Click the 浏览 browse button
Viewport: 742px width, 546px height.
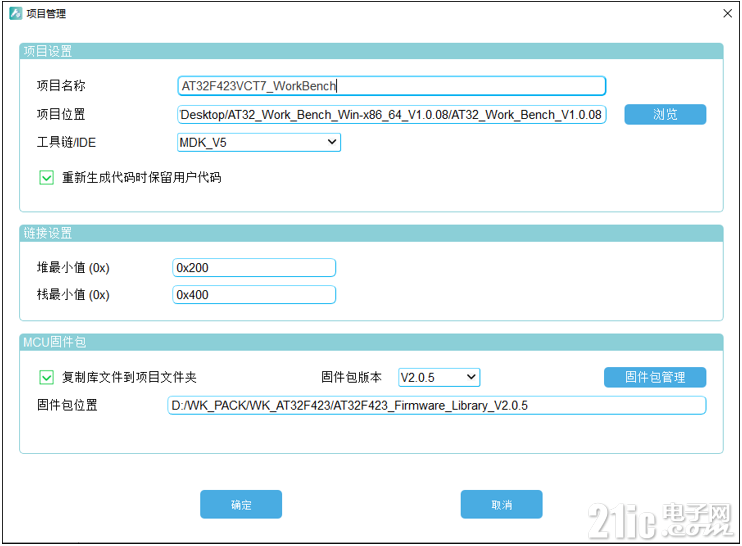point(665,114)
